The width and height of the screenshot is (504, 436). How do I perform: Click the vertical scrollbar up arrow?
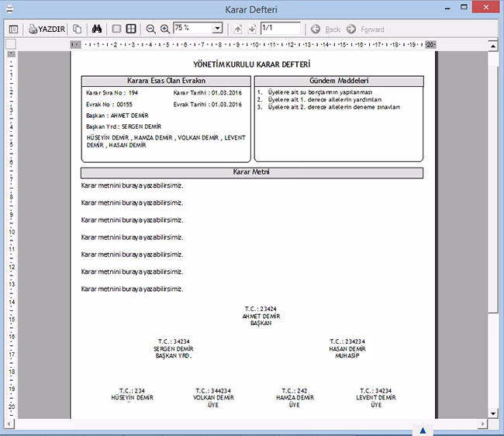click(x=492, y=46)
